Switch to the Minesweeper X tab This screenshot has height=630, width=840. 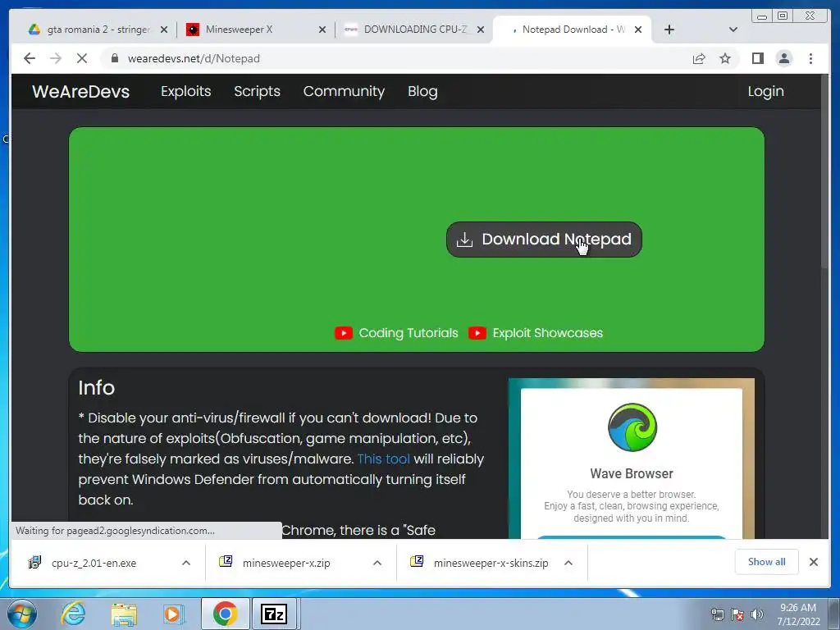click(x=239, y=30)
